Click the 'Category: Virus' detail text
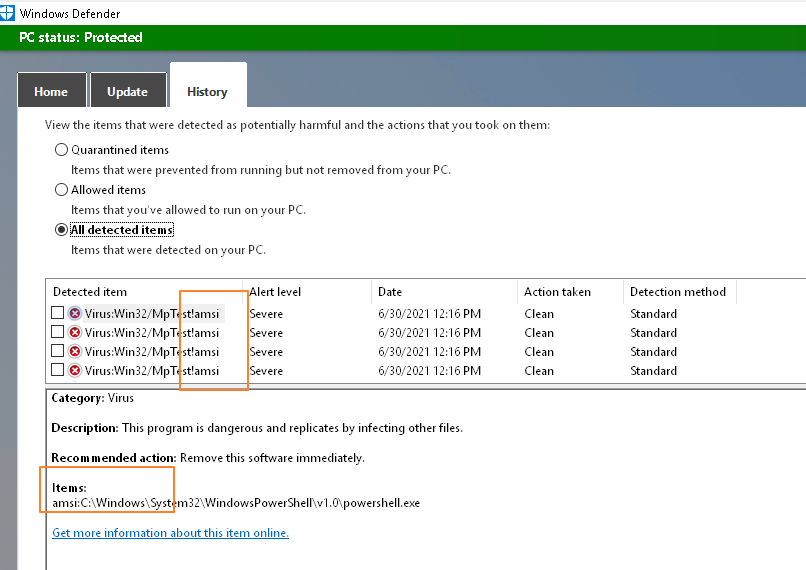806x570 pixels. point(93,398)
